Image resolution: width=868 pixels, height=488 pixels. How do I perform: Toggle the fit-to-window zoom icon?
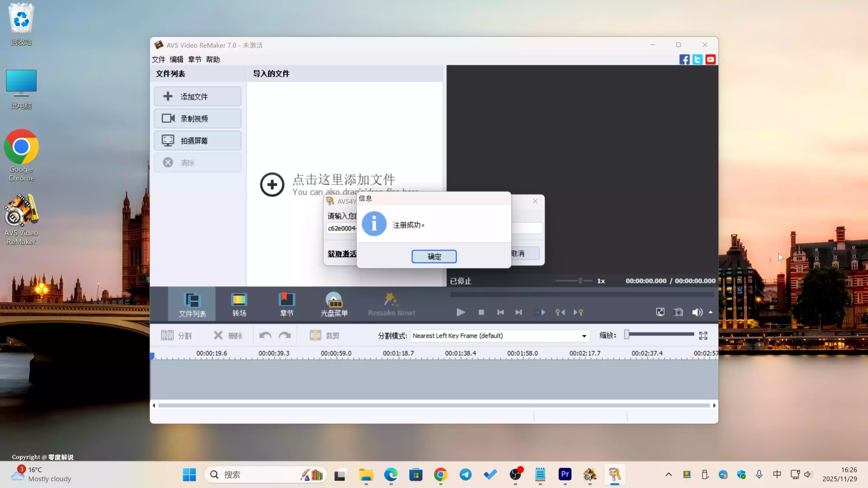(x=704, y=335)
